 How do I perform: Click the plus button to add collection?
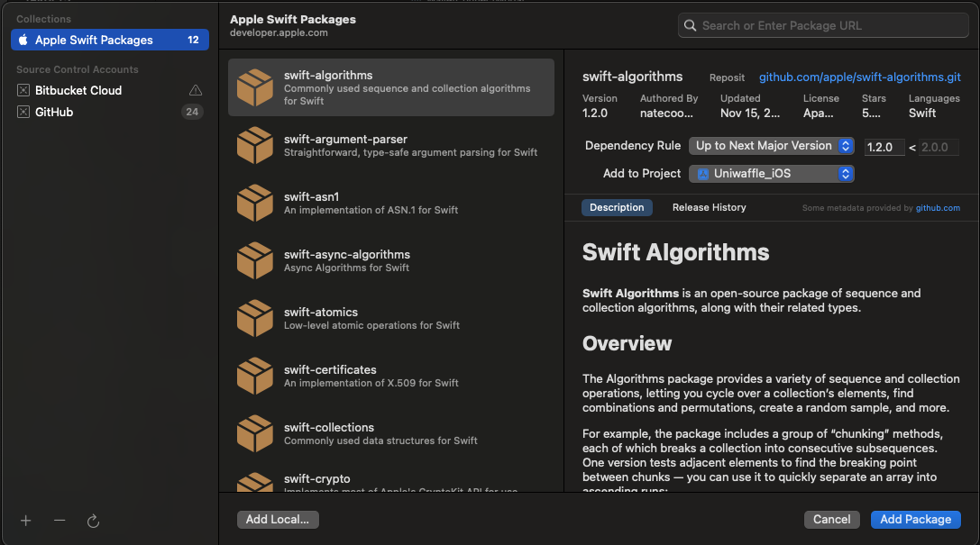(x=25, y=521)
